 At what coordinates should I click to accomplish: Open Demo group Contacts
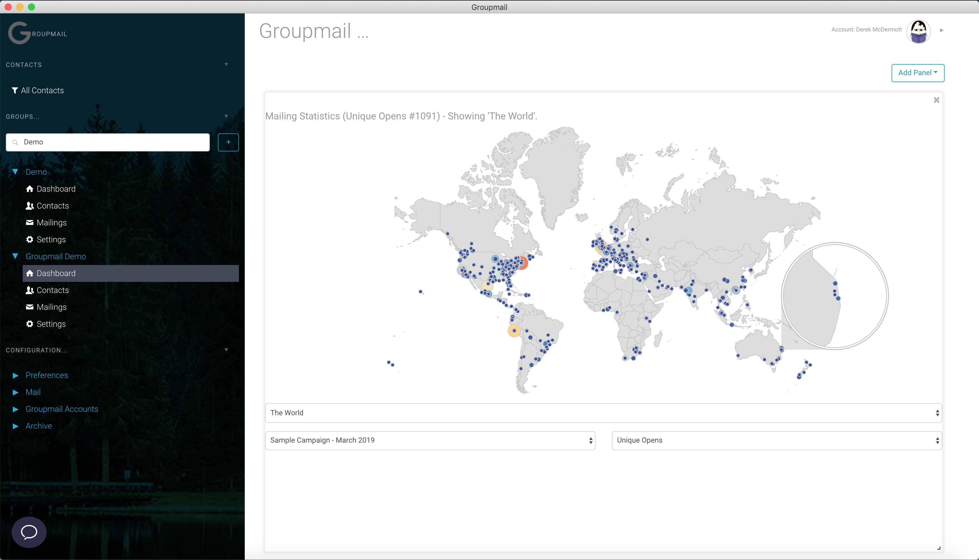[x=53, y=206]
